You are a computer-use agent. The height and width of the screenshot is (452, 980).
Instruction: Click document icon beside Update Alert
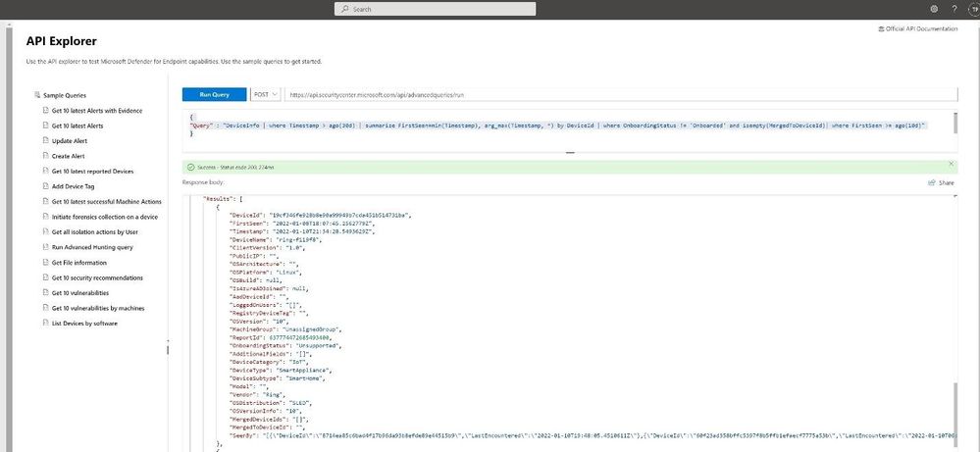(x=46, y=141)
